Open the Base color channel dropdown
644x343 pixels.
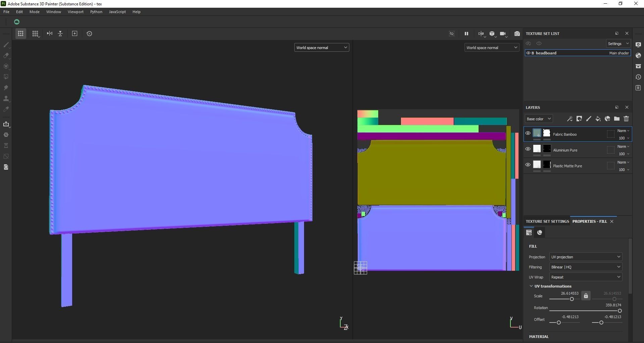[539, 119]
